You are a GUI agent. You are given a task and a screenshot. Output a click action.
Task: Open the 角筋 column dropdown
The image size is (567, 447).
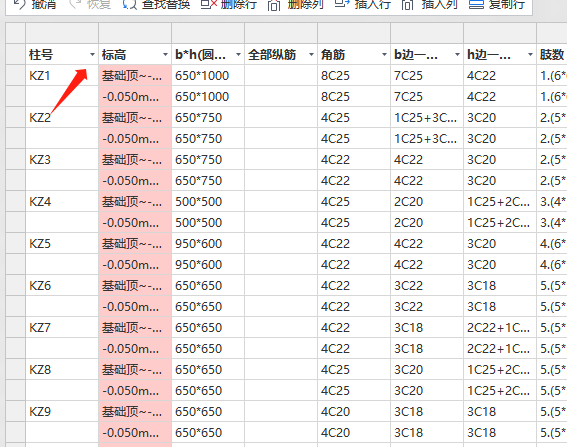click(384, 55)
